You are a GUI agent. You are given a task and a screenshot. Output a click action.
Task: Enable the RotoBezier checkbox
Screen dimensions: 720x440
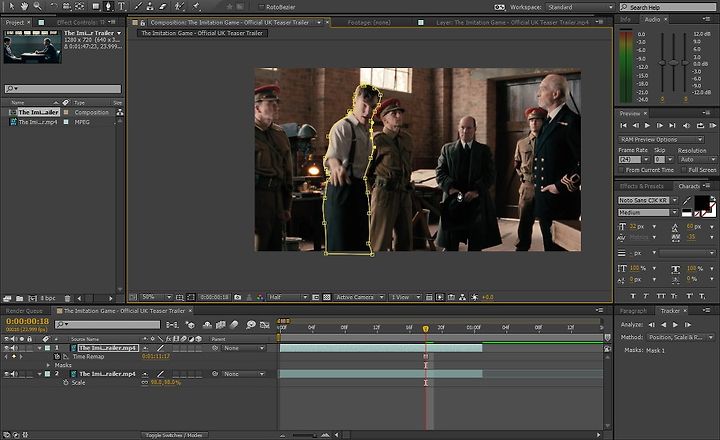click(261, 7)
